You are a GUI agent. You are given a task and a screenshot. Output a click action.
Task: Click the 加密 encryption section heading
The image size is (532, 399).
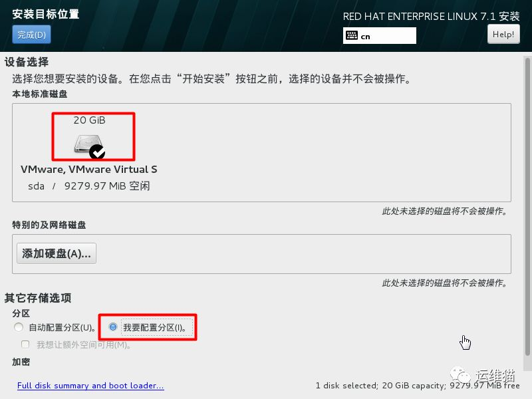[x=21, y=362]
